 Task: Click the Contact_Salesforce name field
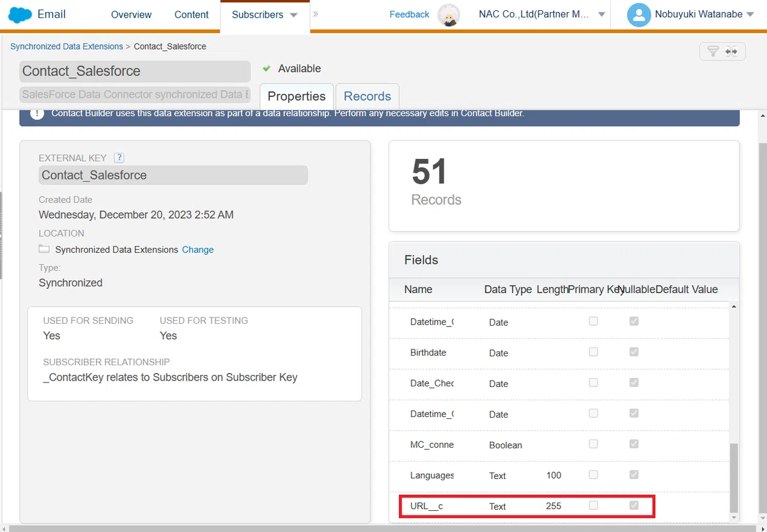point(135,71)
